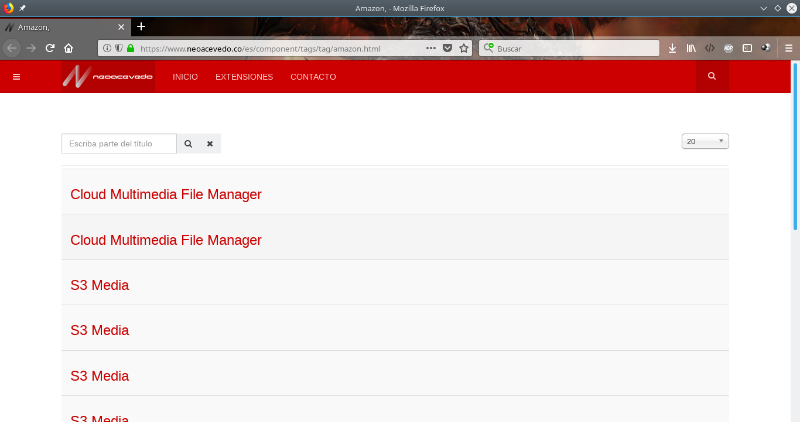Image resolution: width=800 pixels, height=422 pixels.
Task: Open tracking protection shield in address bar
Action: coord(118,48)
